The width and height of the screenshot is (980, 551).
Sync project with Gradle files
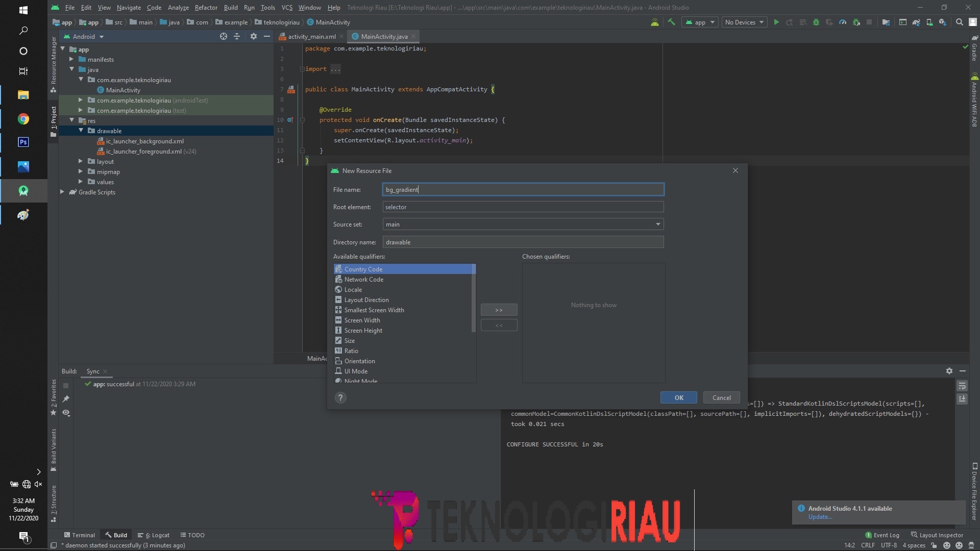click(915, 22)
